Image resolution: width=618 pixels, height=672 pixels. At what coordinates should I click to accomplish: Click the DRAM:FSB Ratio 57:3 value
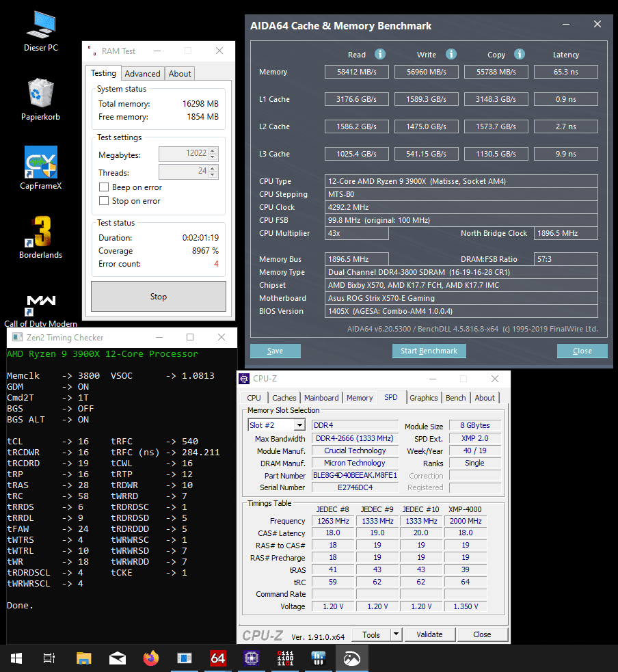pyautogui.click(x=566, y=259)
